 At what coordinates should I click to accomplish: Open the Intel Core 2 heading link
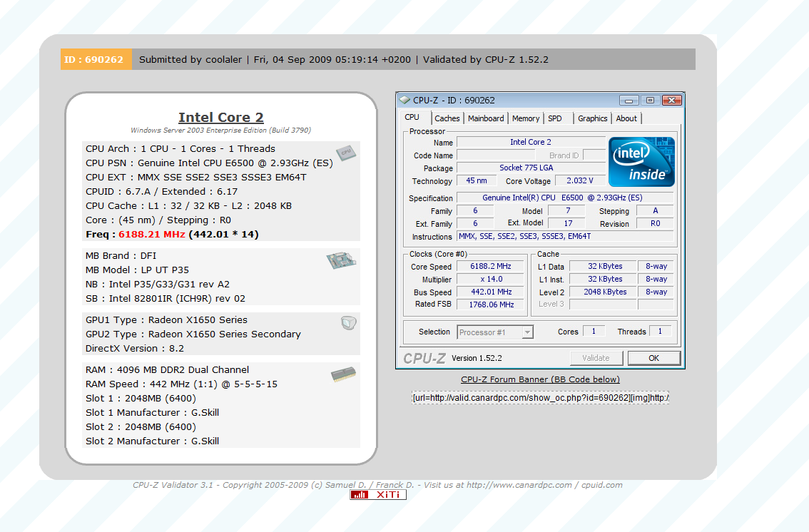click(221, 118)
